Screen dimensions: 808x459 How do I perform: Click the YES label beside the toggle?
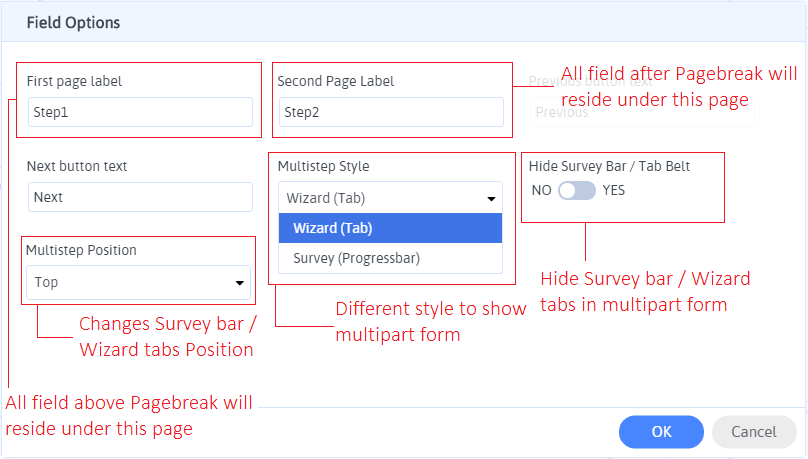pyautogui.click(x=614, y=190)
